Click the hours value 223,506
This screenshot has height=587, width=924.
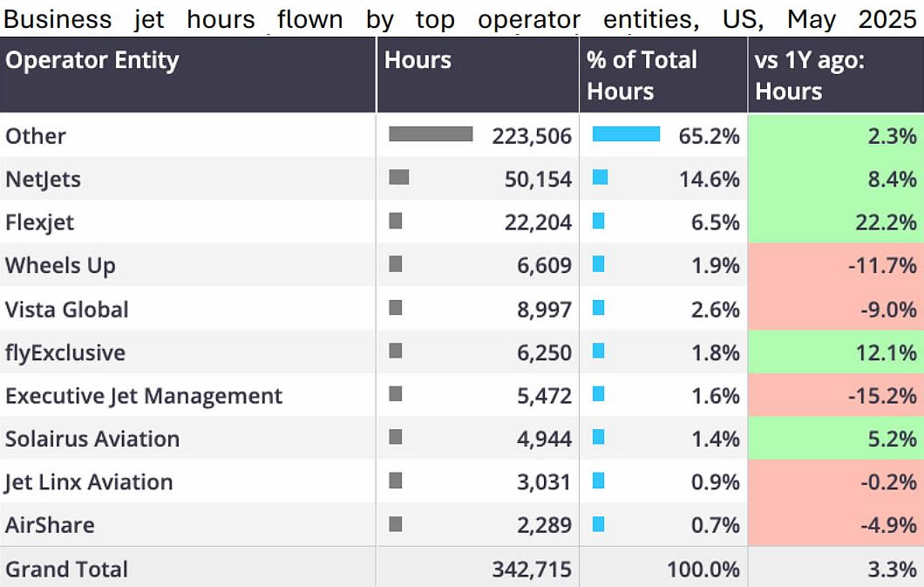tap(532, 136)
